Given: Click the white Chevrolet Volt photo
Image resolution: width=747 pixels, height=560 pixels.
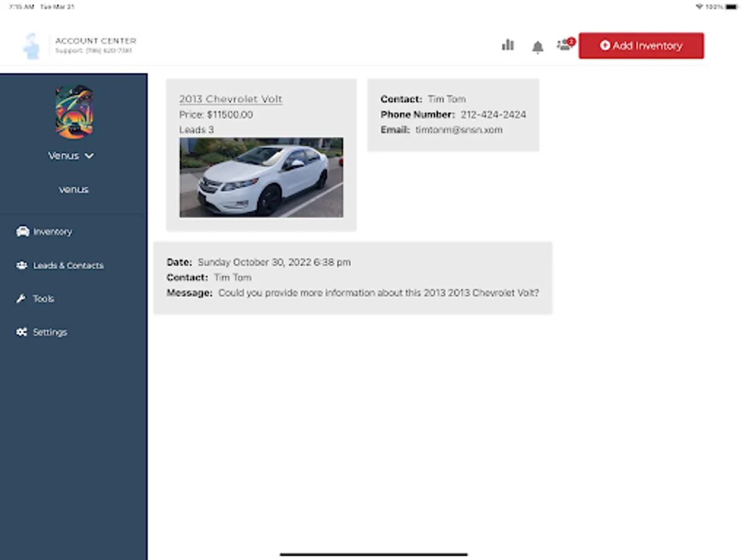Looking at the screenshot, I should 261,177.
